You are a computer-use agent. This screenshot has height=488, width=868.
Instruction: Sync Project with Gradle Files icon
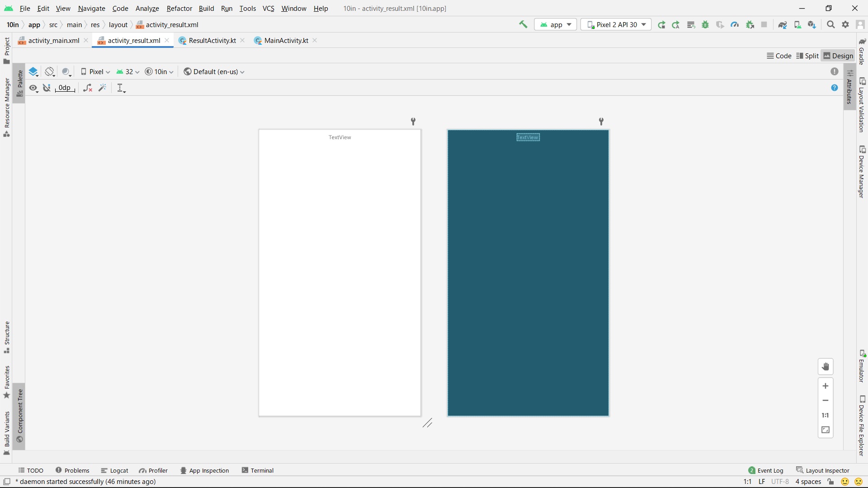(783, 24)
